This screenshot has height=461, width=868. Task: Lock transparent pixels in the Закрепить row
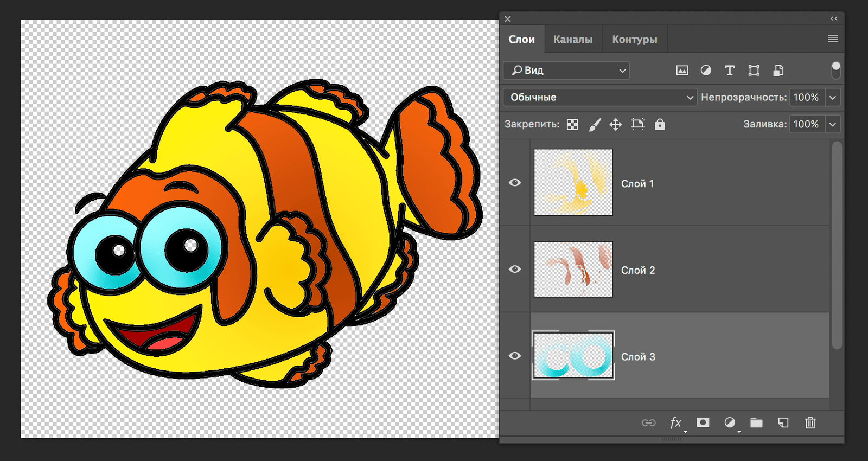pos(572,125)
